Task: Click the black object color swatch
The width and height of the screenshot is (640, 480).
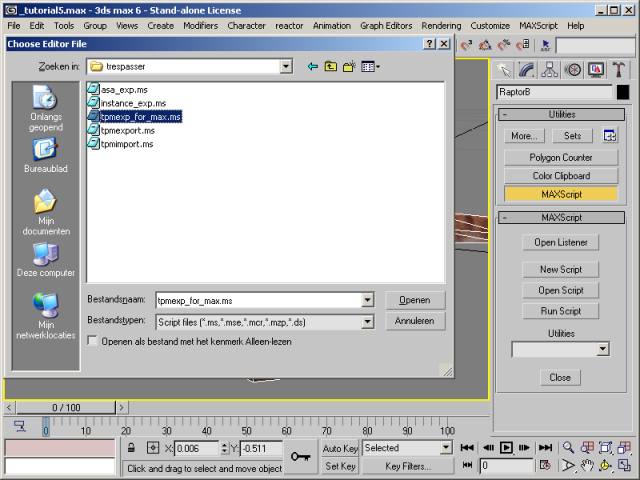Action: (x=623, y=92)
